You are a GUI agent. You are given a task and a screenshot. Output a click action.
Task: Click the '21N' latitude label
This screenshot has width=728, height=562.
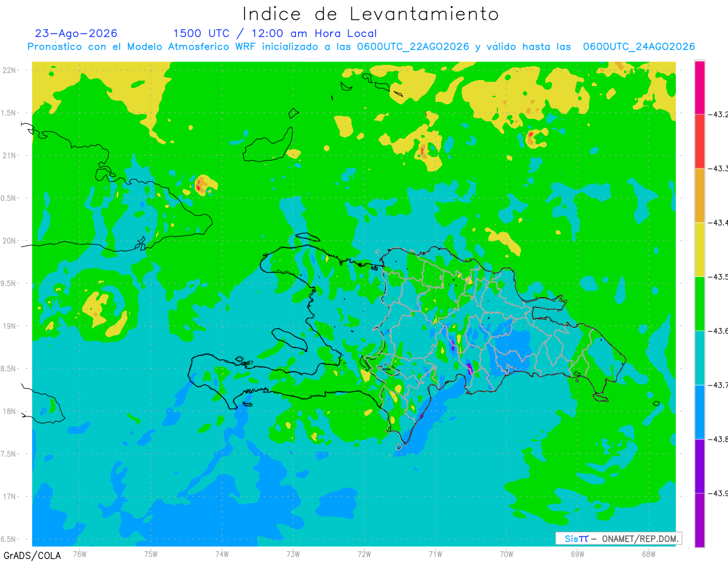tap(10, 155)
